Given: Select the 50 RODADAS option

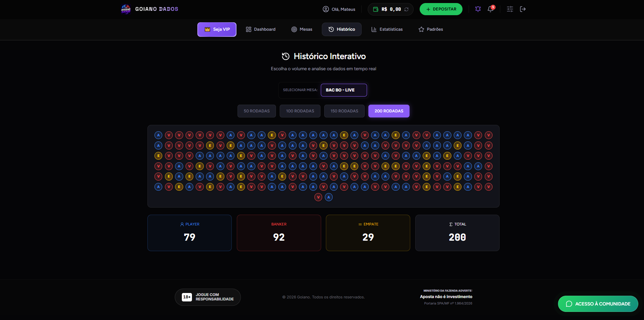Looking at the screenshot, I should tap(257, 111).
